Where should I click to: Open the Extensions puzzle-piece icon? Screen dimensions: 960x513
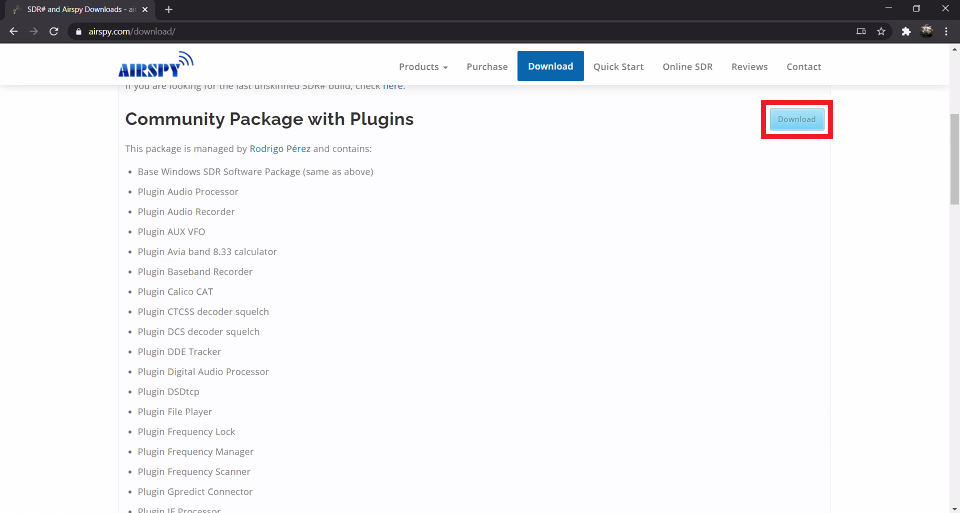pyautogui.click(x=906, y=31)
